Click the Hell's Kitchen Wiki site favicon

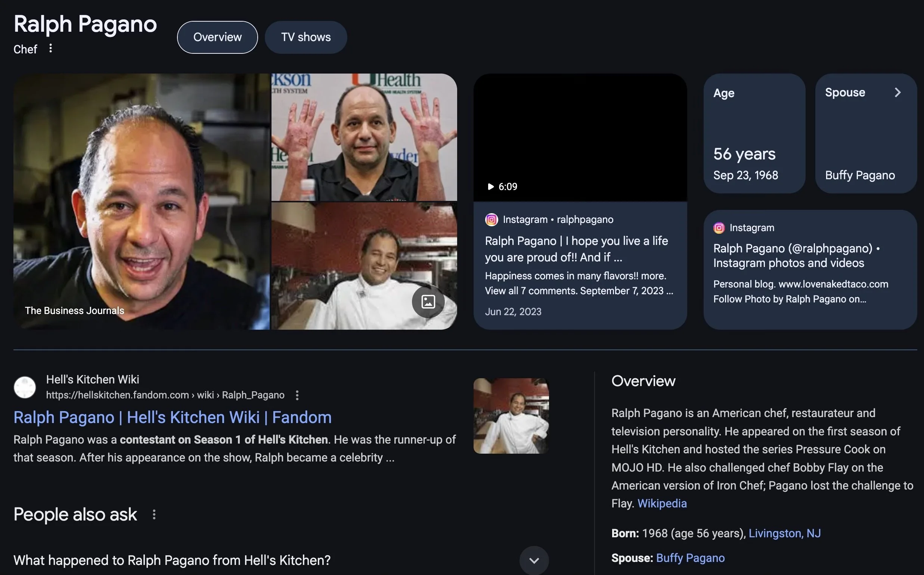(25, 387)
